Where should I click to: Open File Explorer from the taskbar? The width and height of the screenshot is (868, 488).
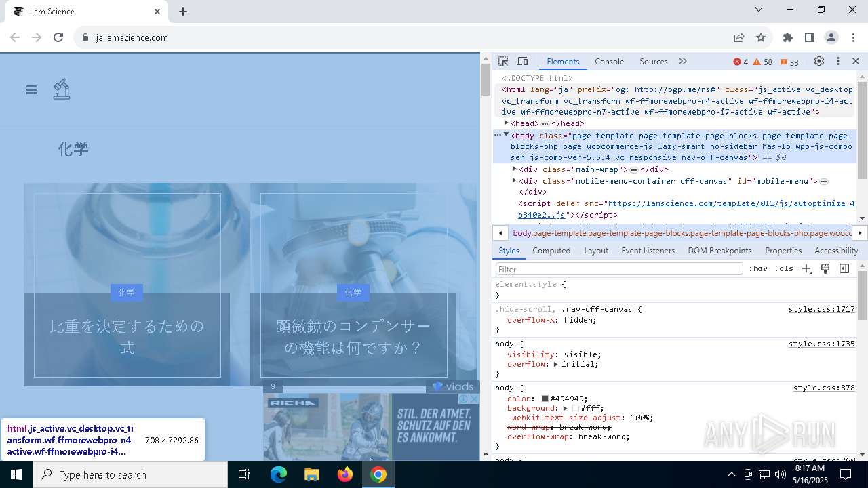(x=311, y=474)
